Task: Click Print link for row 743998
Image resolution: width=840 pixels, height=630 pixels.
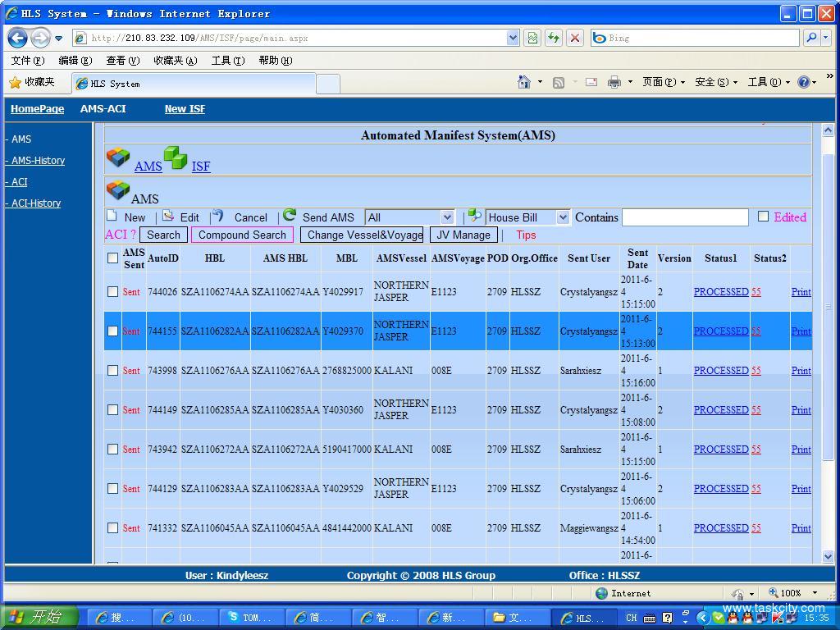Action: tap(801, 371)
